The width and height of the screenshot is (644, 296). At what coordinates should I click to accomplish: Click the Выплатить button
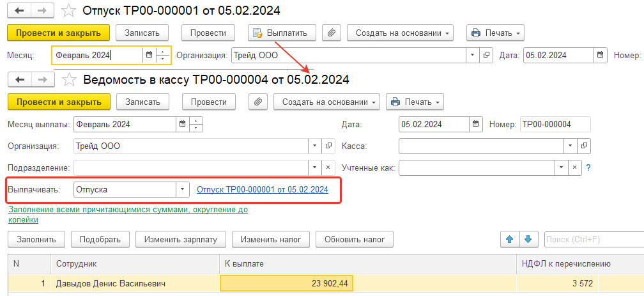pos(282,33)
